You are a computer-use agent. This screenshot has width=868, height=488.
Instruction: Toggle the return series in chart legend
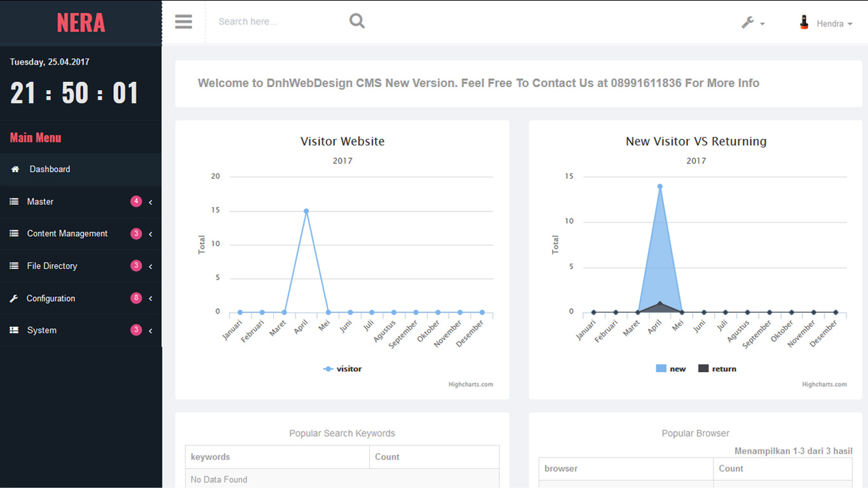pos(717,369)
